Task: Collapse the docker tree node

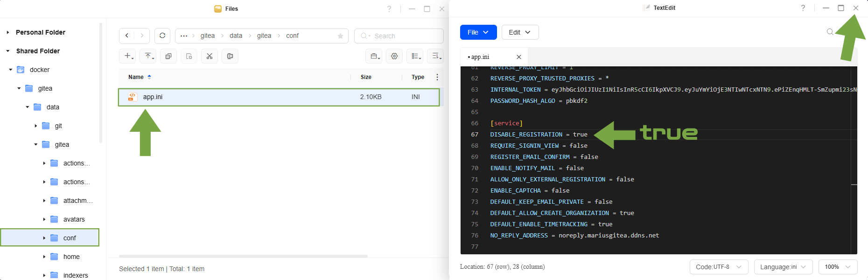Action: coord(10,70)
